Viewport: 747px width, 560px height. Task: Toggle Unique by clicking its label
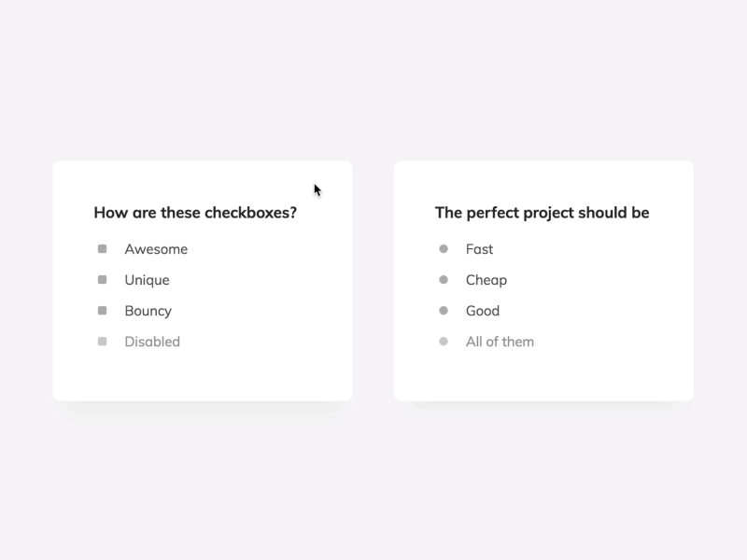(x=147, y=279)
